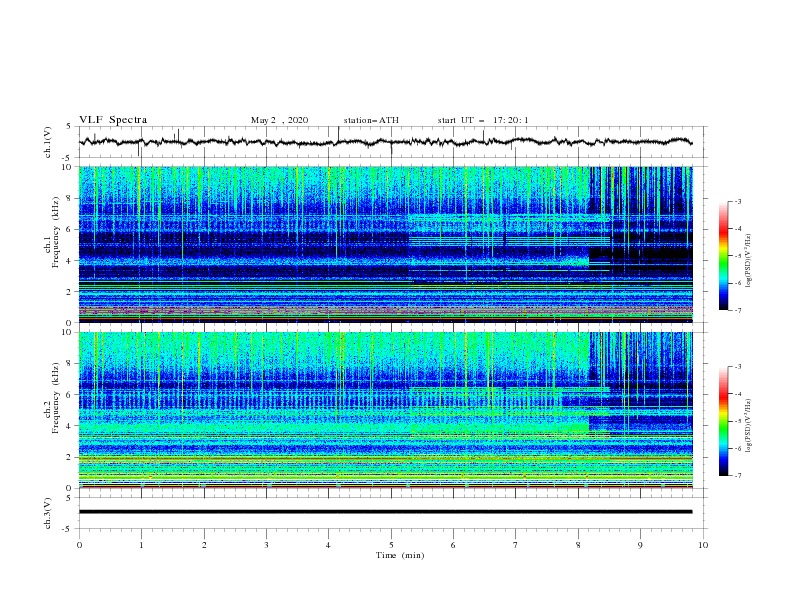Click the "ch.3(V)" axis label
This screenshot has height=612, width=792.
coord(48,513)
